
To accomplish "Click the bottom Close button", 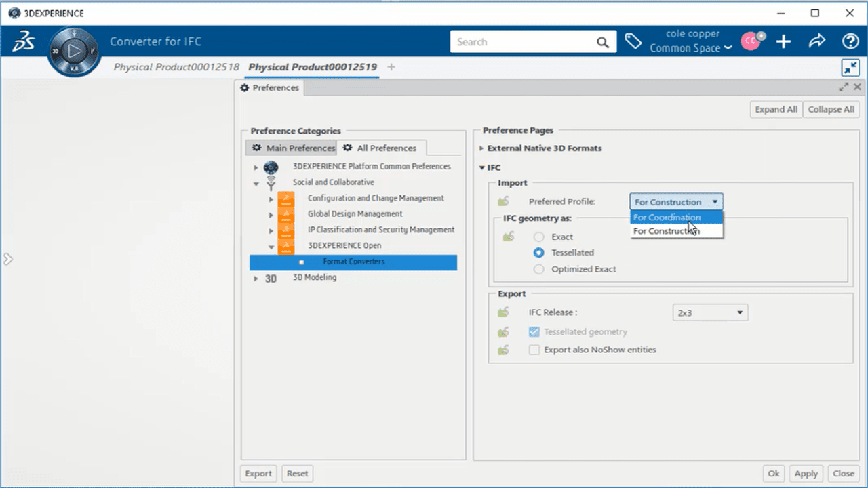I will pyautogui.click(x=844, y=474).
